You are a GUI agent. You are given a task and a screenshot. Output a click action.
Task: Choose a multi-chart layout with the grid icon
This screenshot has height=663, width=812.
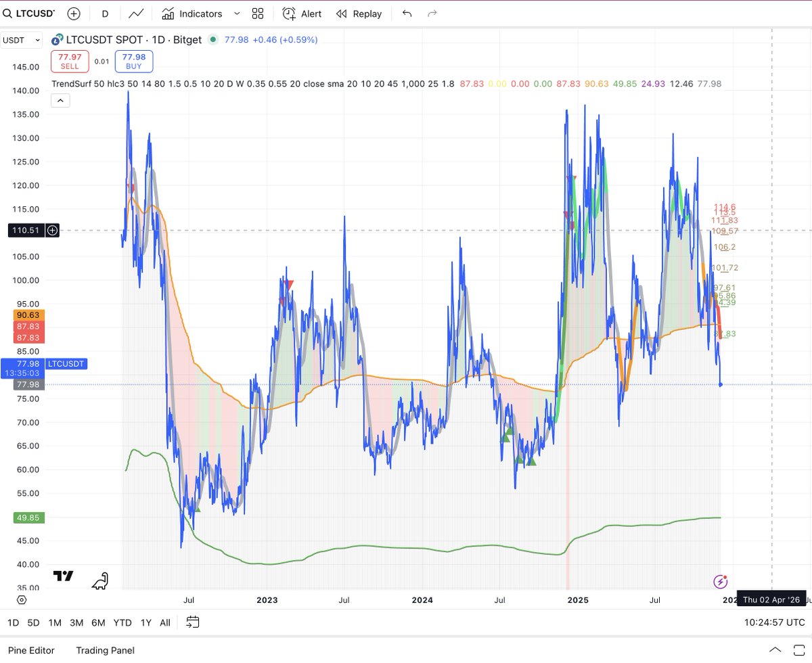257,13
